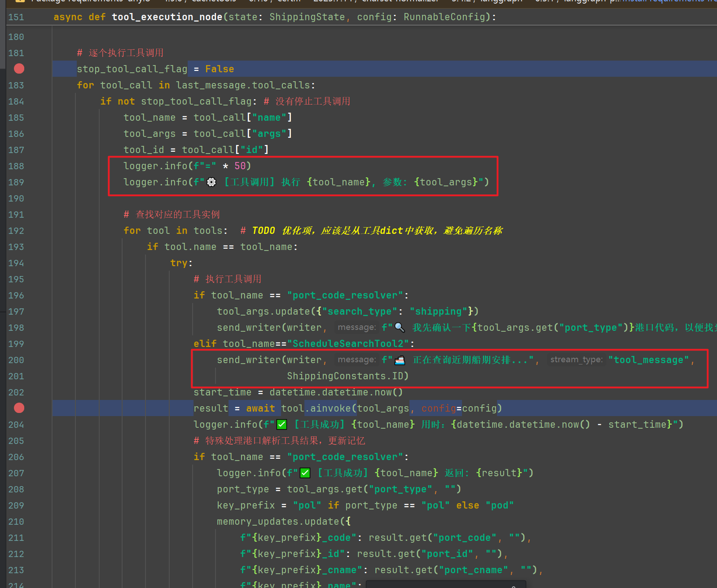Click the stream_type inlay hint

(x=576, y=360)
